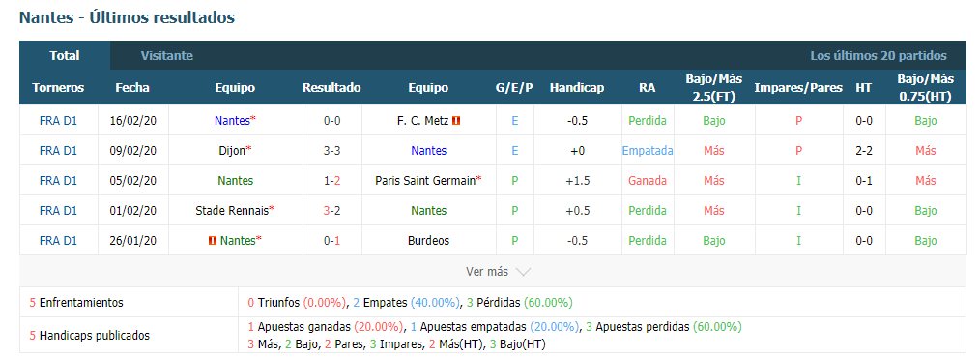Open the Paris Saint Germain team link
980x357 pixels.
[x=425, y=181]
